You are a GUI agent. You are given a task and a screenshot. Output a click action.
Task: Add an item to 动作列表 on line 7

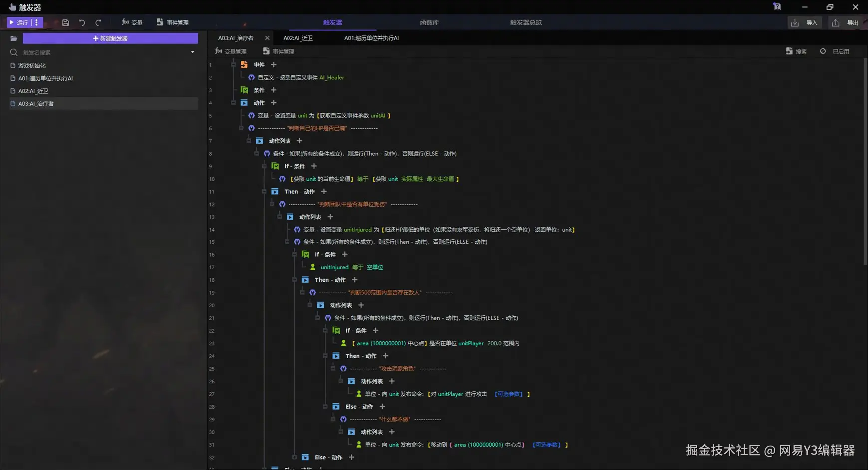point(299,141)
